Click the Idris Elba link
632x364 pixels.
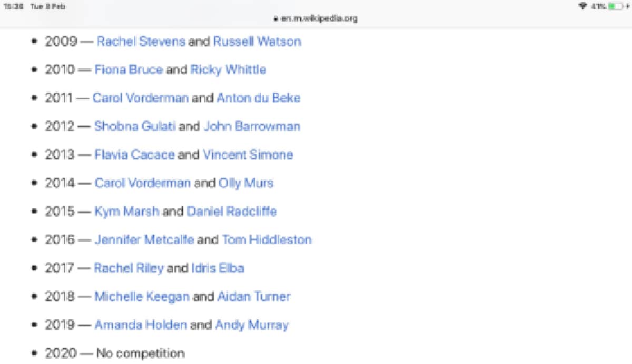click(x=218, y=269)
